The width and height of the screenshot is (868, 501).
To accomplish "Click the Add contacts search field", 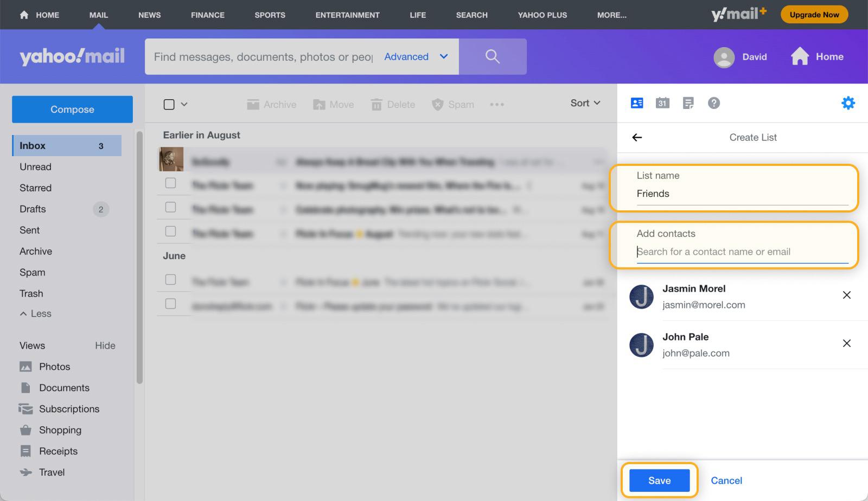I will coord(742,252).
